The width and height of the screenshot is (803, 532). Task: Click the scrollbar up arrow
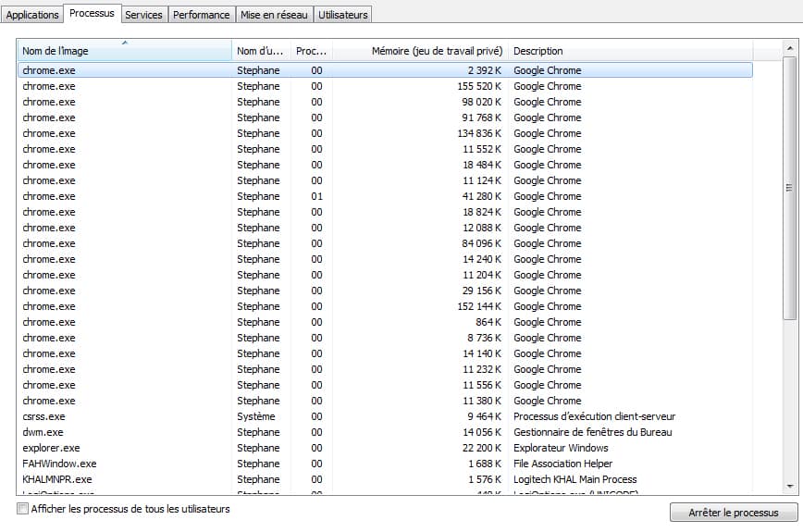(x=790, y=48)
